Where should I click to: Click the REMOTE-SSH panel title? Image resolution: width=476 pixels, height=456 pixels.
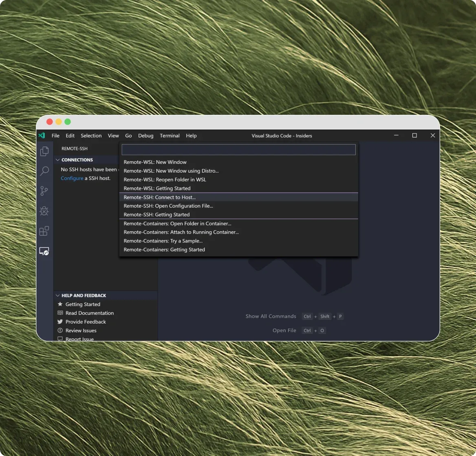click(x=74, y=149)
